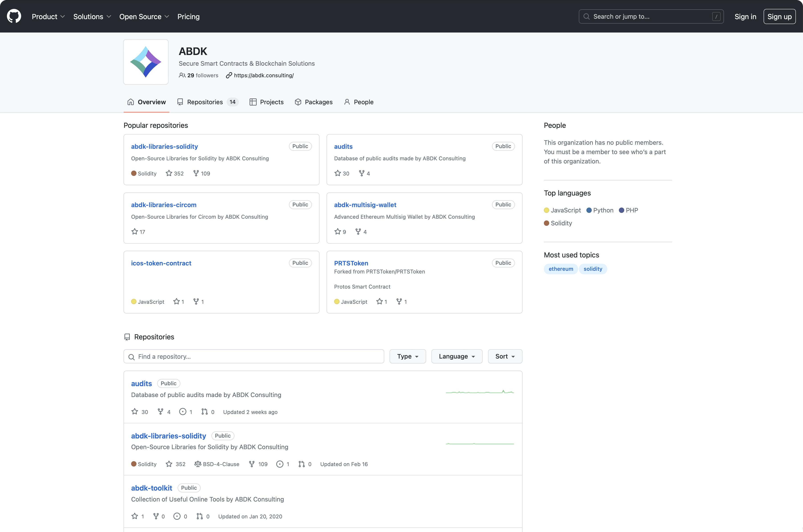The height and width of the screenshot is (532, 803).
Task: Click the pull requests icon in abdk-toolkit row
Action: [200, 516]
